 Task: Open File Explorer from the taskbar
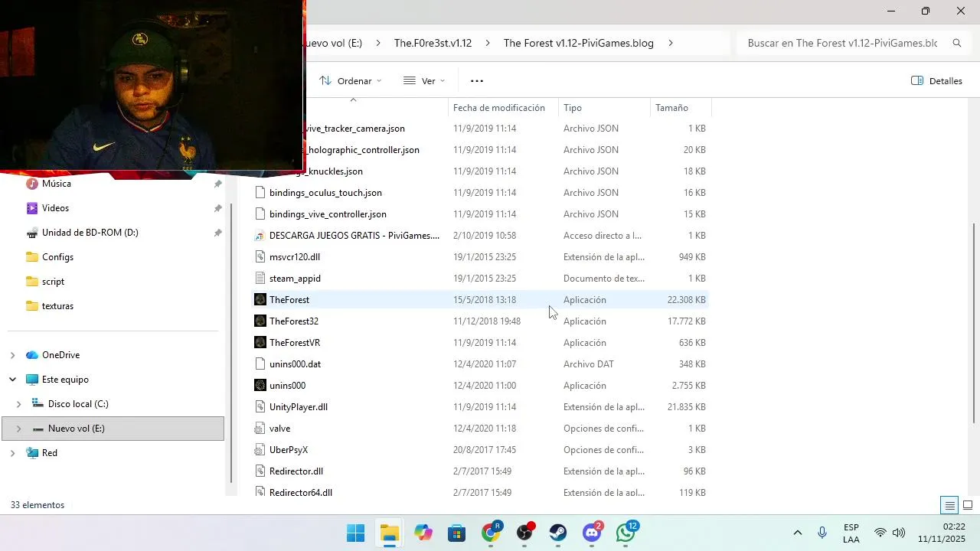coord(390,533)
